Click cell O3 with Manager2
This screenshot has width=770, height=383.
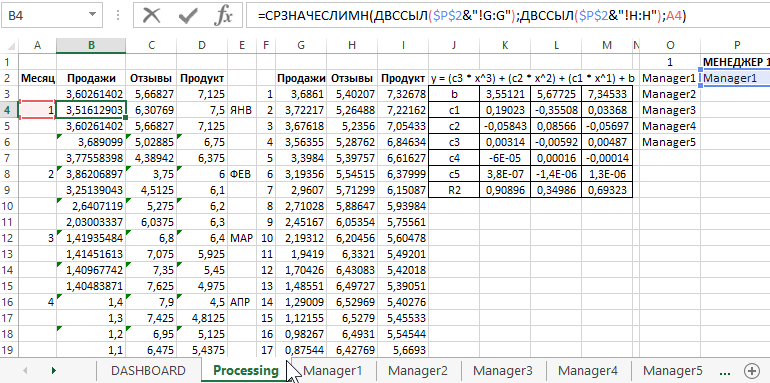[670, 94]
